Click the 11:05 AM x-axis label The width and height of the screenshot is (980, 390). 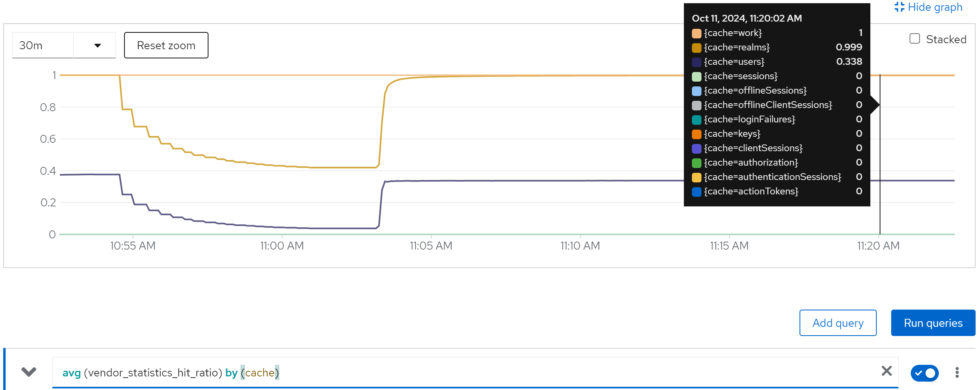coord(431,246)
